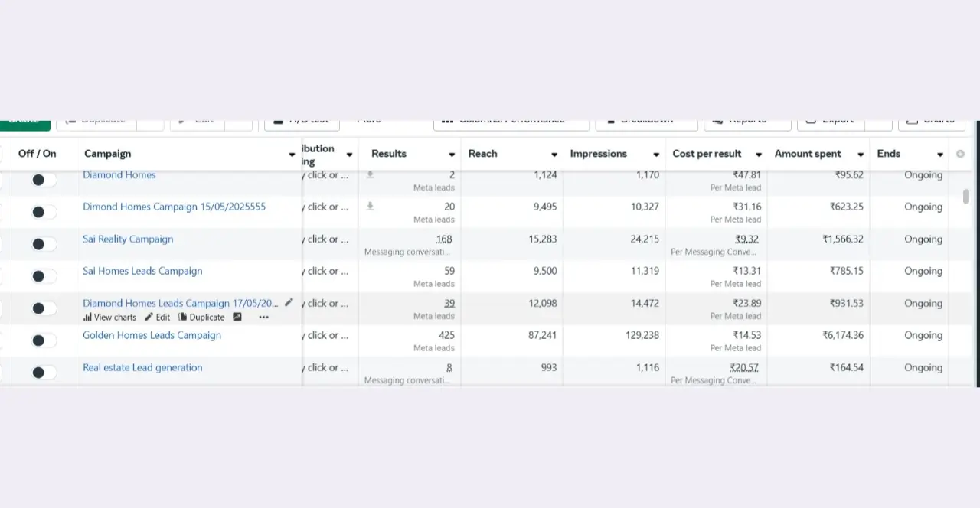The height and width of the screenshot is (508, 980).
Task: Open the Amount spent column dropdown arrow
Action: pyautogui.click(x=861, y=155)
